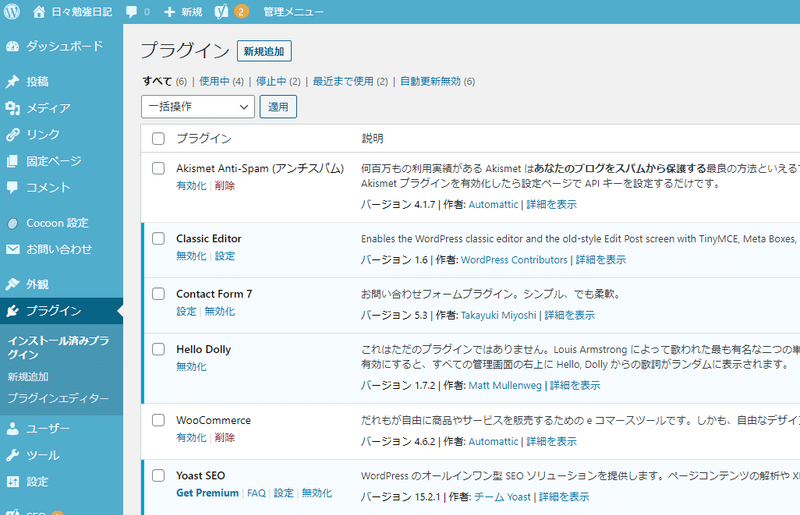Click the ユーザー person icon
The image size is (800, 515).
(x=13, y=429)
